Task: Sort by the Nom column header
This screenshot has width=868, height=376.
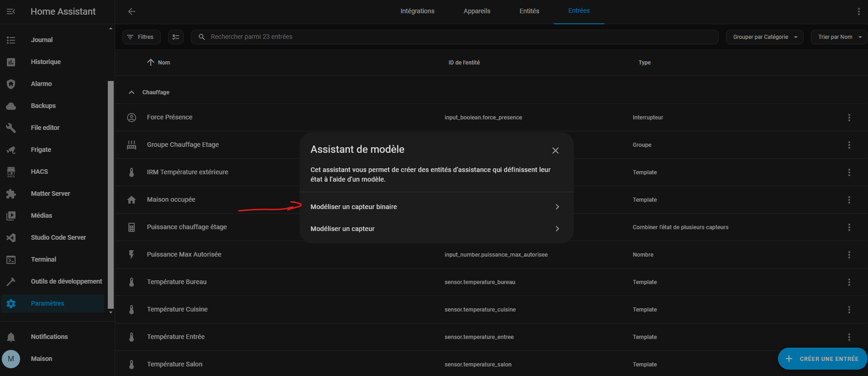Action: 164,63
